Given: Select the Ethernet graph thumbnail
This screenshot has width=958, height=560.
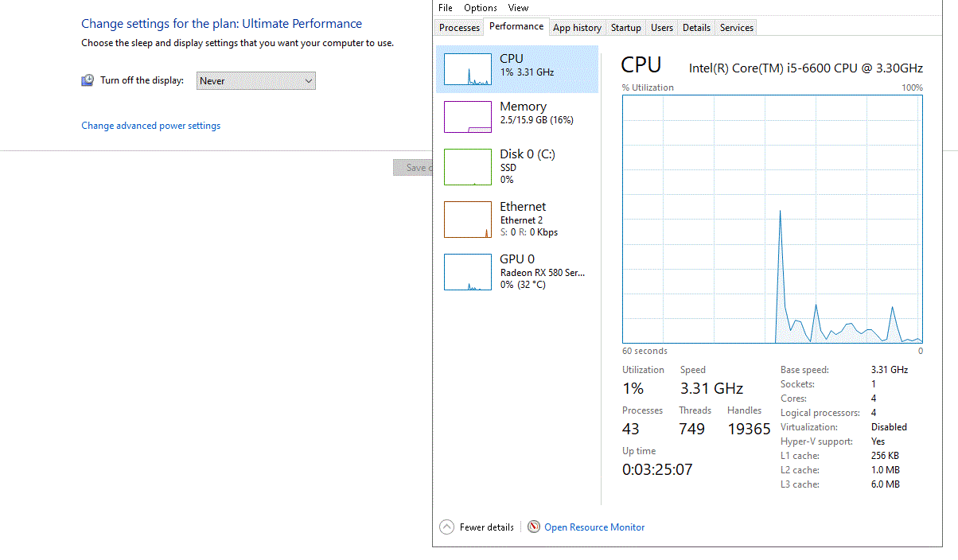Looking at the screenshot, I should tap(467, 220).
